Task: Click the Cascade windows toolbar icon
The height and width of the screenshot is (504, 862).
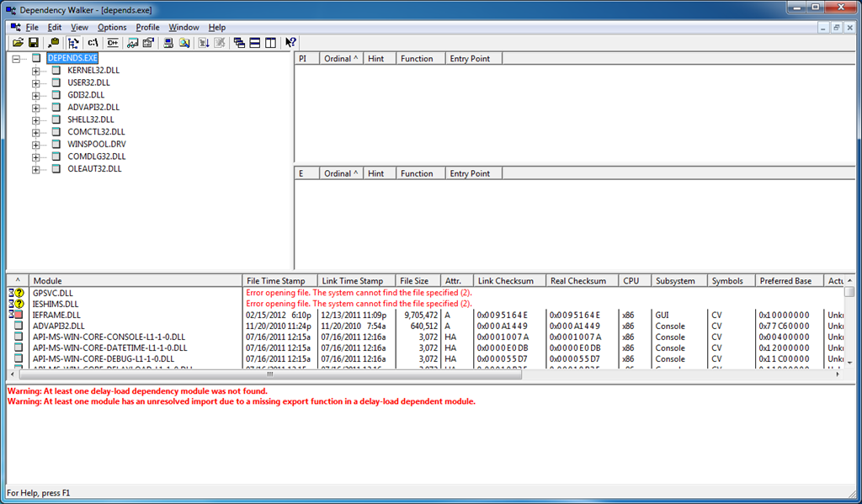Action: 239,43
